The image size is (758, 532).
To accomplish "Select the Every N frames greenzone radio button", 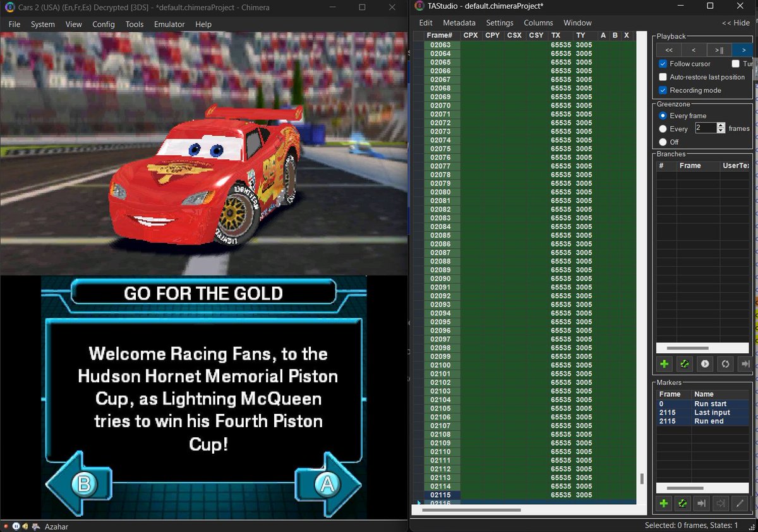I will coord(663,129).
